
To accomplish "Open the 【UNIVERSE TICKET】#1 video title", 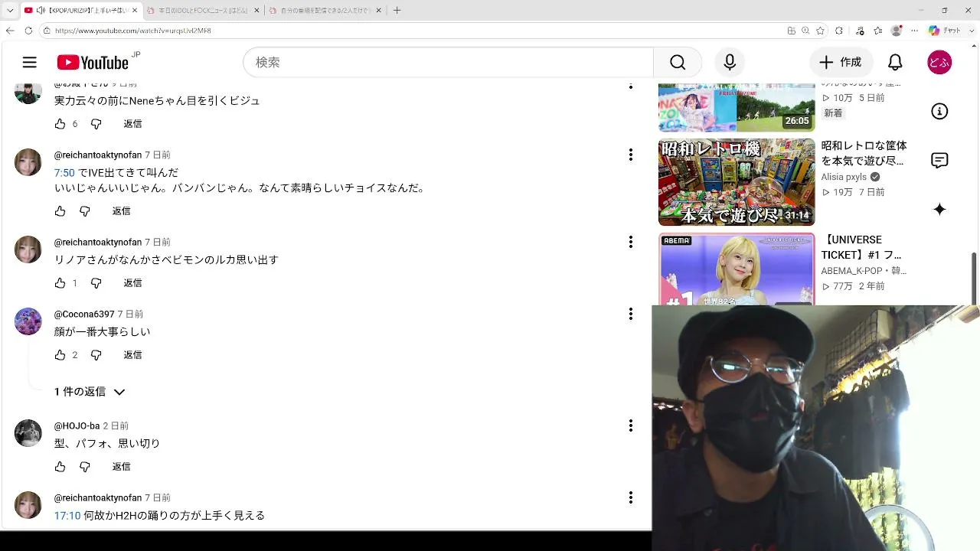I will coord(861,247).
